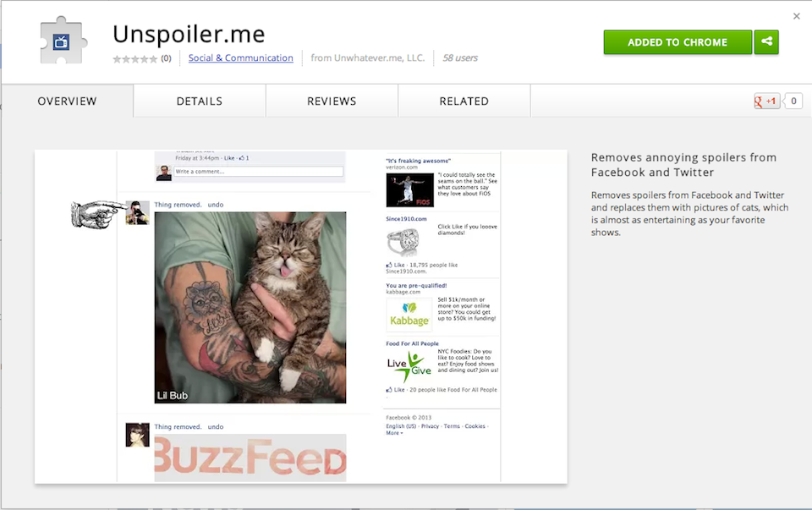Click the diamond ring ad image
This screenshot has width=812, height=510.
403,242
